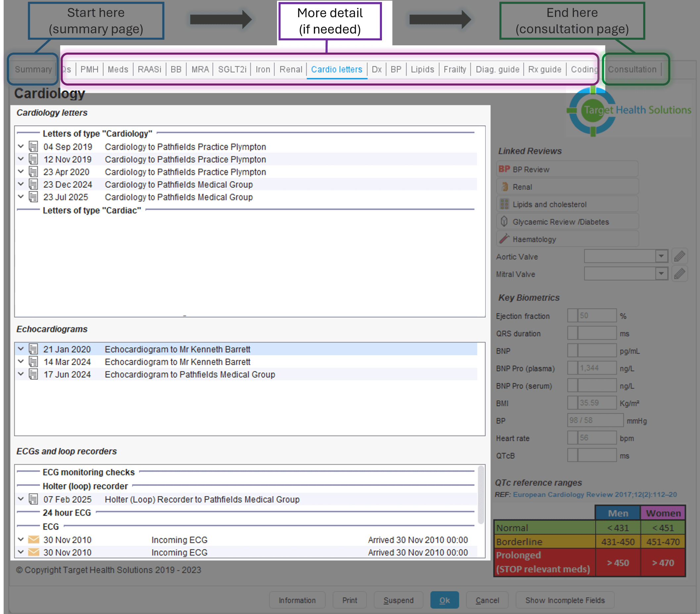Image resolution: width=700 pixels, height=614 pixels.
Task: Expand the 07 Feb 2025 Holter recorder entry
Action: pos(21,499)
